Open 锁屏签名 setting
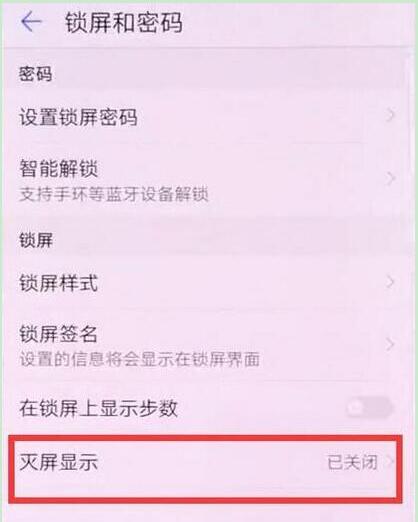 209,345
